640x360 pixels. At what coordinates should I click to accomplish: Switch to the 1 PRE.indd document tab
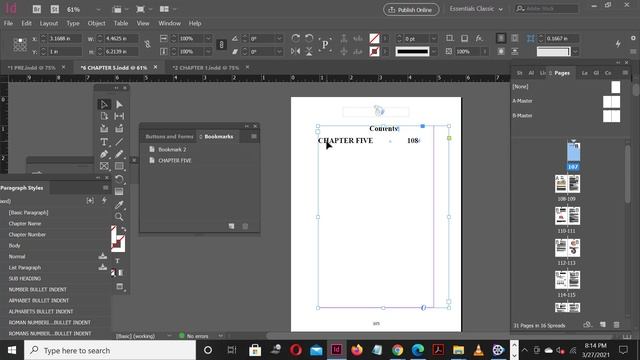31,68
